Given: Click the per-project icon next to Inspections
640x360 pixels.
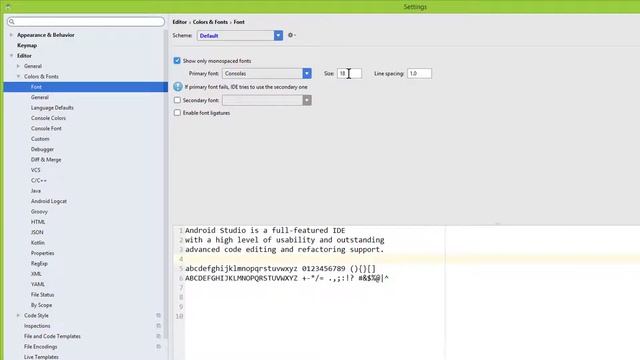Looking at the screenshot, I should pos(158,326).
